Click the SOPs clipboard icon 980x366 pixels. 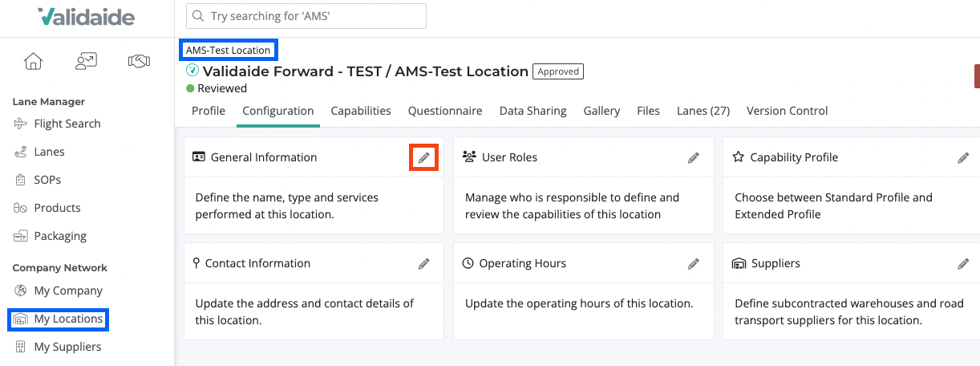21,180
